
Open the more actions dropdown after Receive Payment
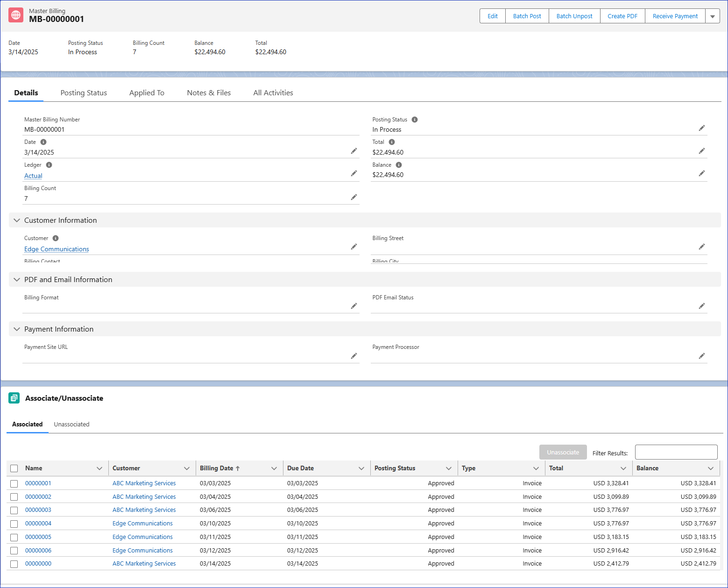pos(712,16)
